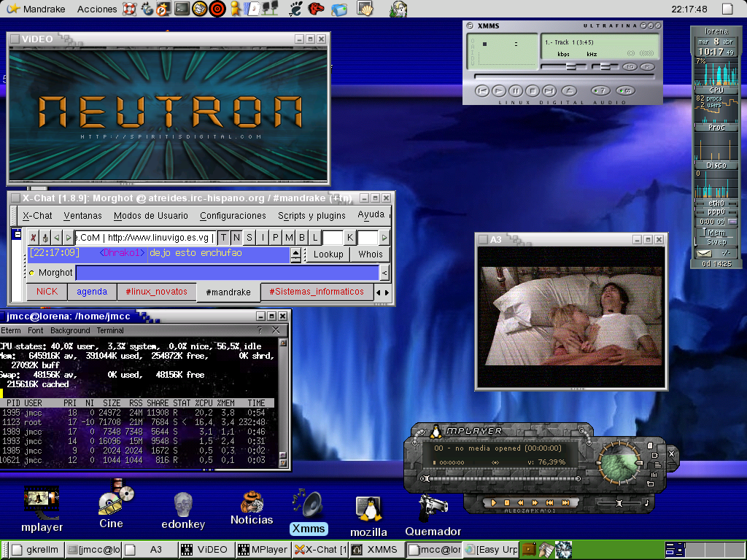Click the red bullseye target panel icon

point(217,9)
